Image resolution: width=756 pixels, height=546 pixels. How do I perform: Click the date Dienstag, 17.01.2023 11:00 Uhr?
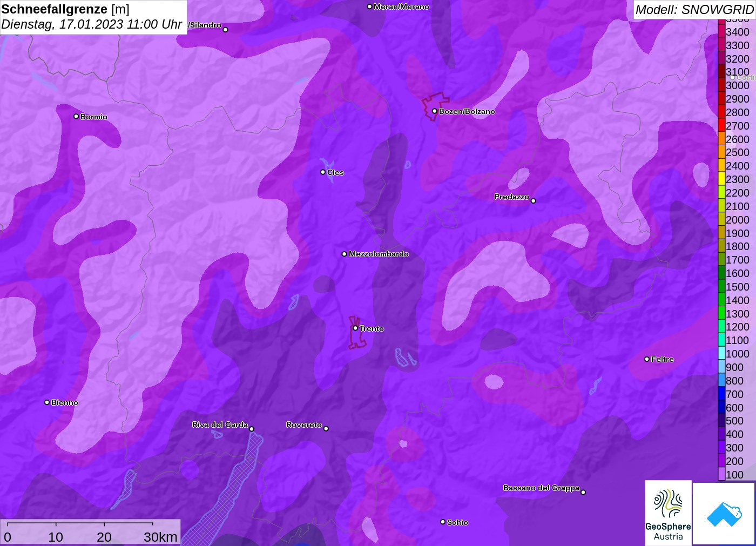pos(91,24)
